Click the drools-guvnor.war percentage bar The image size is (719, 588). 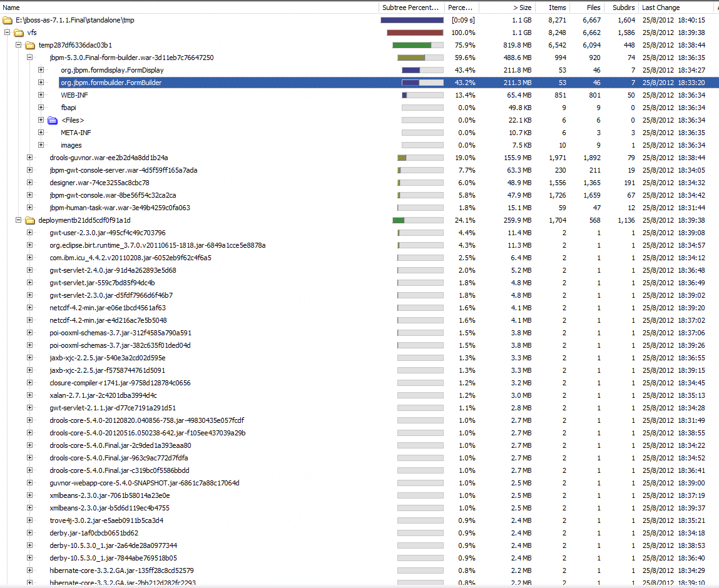421,158
